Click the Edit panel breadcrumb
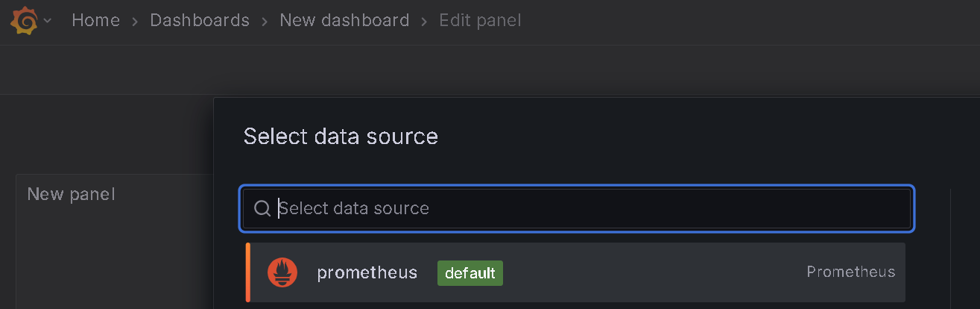Screen dimensions: 980x309 pyautogui.click(x=480, y=20)
